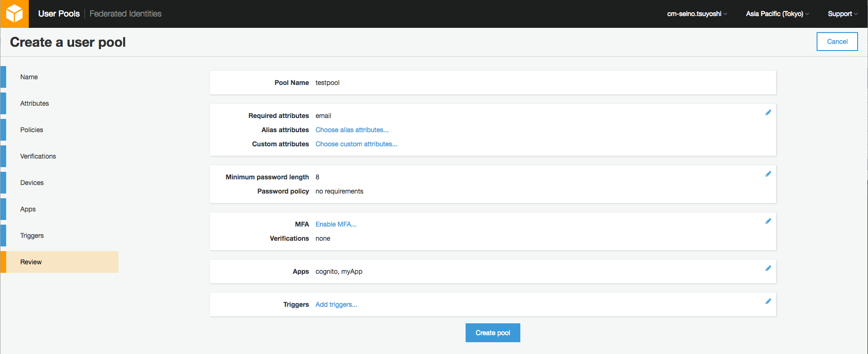This screenshot has width=868, height=354.
Task: Expand the Asia Pacific (Tokyo) region menu
Action: [777, 14]
